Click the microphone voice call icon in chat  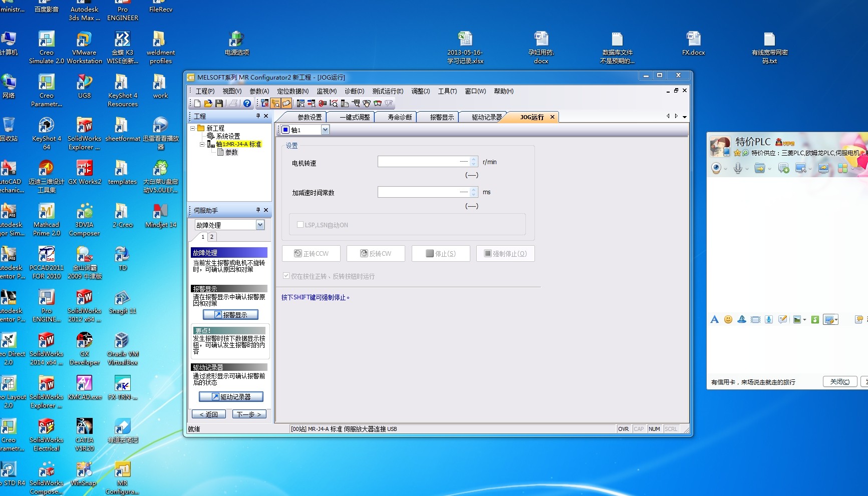click(x=738, y=169)
